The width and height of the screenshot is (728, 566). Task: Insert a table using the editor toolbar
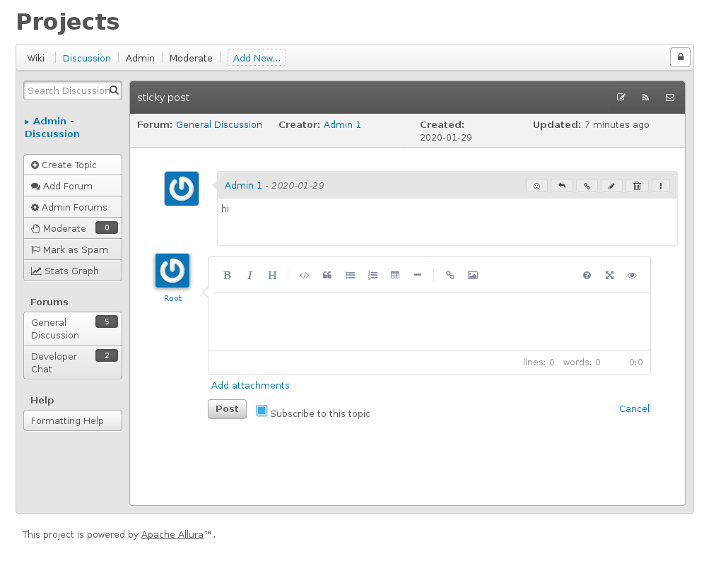pos(395,276)
